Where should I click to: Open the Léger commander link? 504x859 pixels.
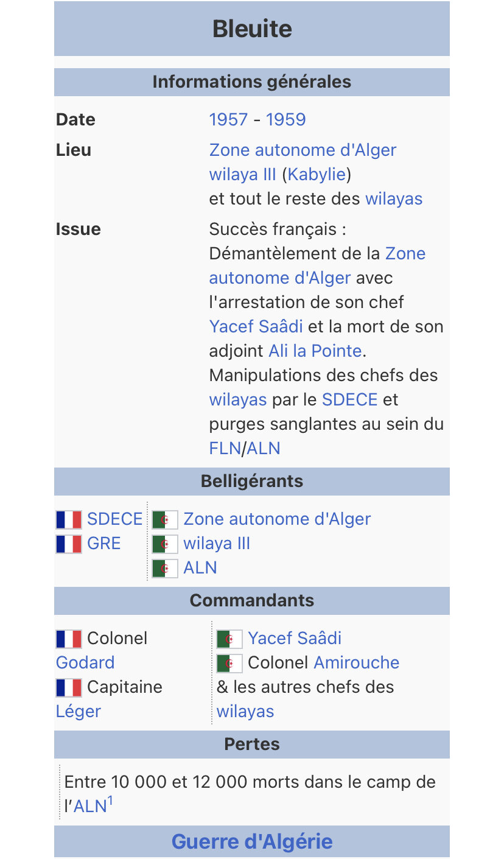pyautogui.click(x=79, y=712)
